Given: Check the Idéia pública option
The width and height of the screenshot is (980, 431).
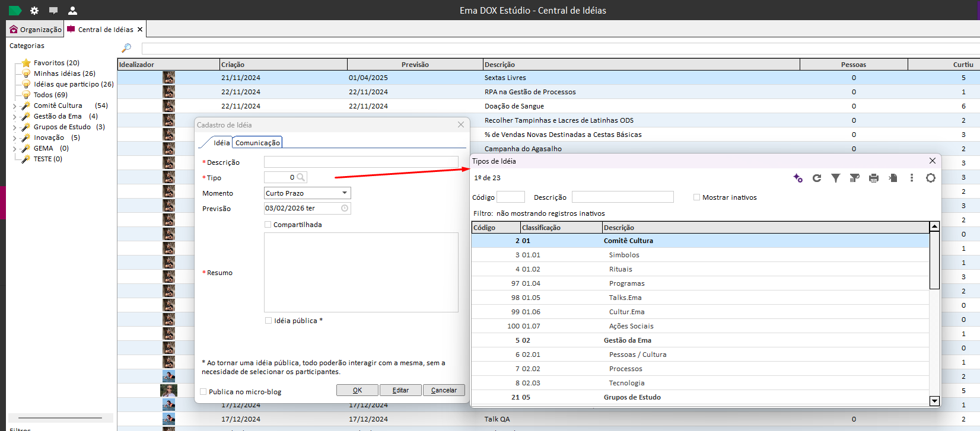Looking at the screenshot, I should click(x=269, y=321).
